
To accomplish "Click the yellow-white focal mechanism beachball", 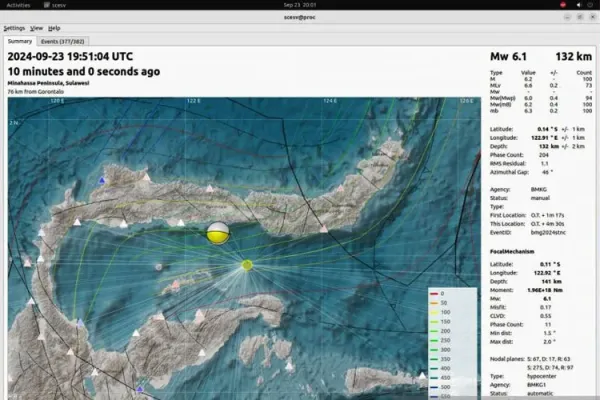I will pyautogui.click(x=218, y=233).
